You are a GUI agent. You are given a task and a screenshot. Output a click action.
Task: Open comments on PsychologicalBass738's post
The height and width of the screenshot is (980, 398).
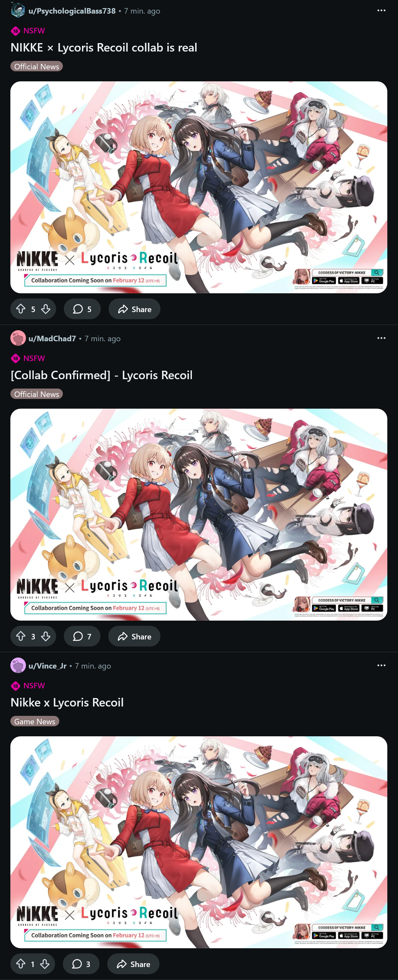point(82,309)
